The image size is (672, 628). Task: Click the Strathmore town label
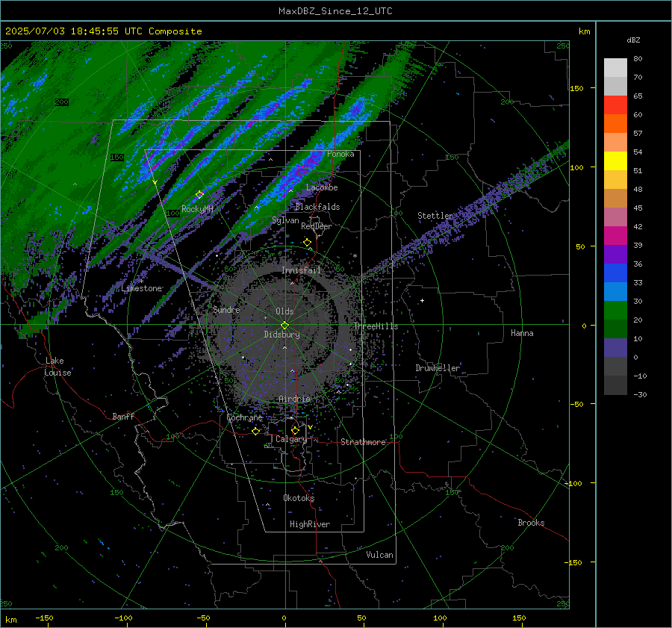(363, 442)
